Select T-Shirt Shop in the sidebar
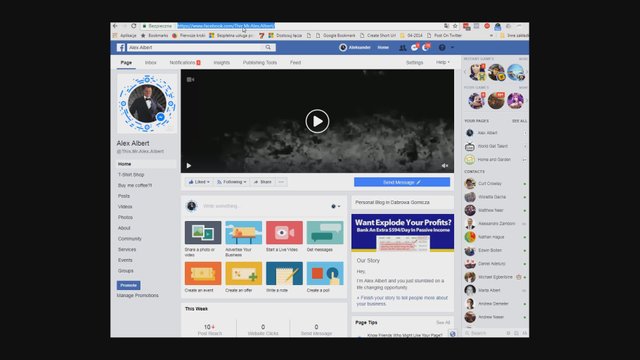 coord(131,175)
